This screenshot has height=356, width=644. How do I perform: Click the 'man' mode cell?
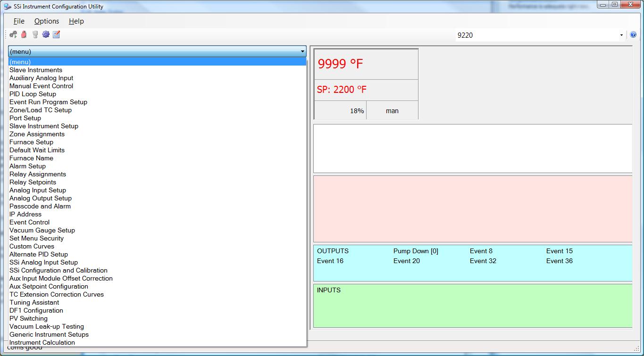click(x=392, y=111)
